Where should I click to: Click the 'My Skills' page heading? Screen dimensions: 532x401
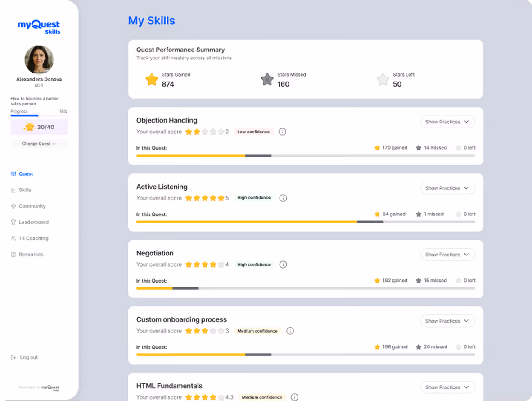coord(151,21)
